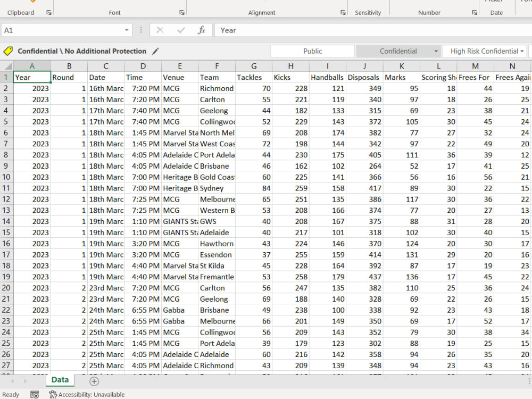The width and height of the screenshot is (532, 399).
Task: Click the High Risk Confidential button
Action: (484, 51)
